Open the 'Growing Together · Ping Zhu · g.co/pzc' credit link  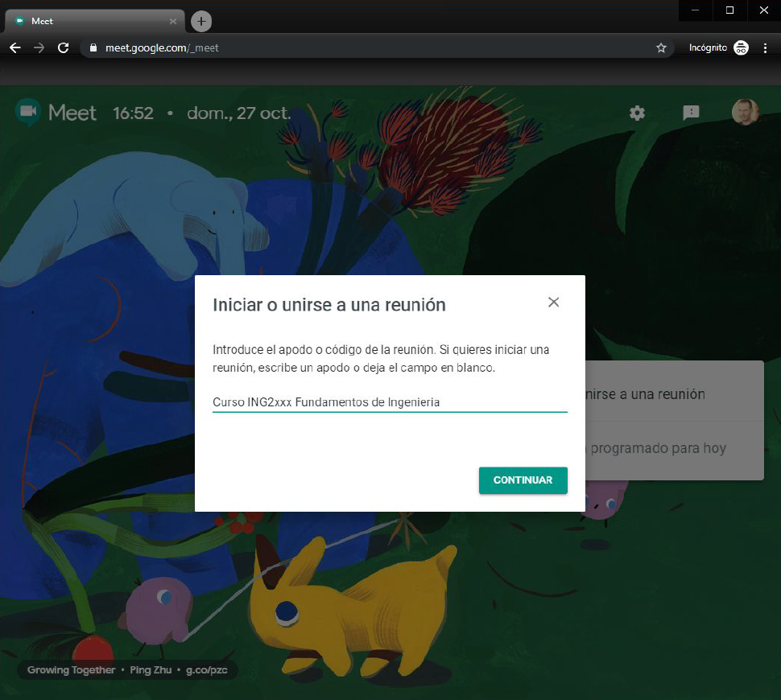point(127,669)
